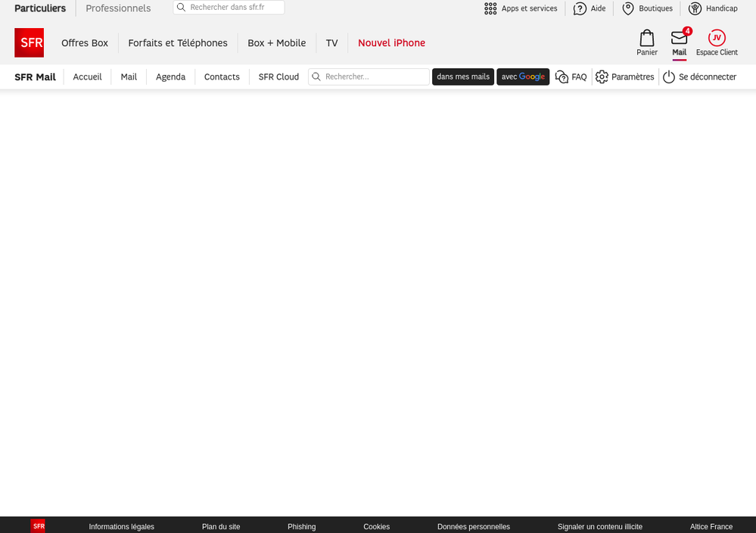Viewport: 756px width, 533px height.
Task: Open Espace Client JV avatar
Action: tap(716, 38)
